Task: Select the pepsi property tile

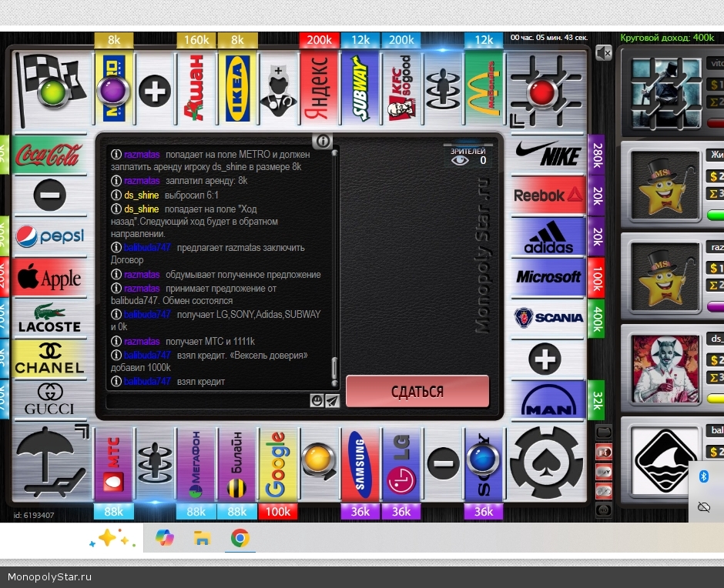Action: click(49, 236)
